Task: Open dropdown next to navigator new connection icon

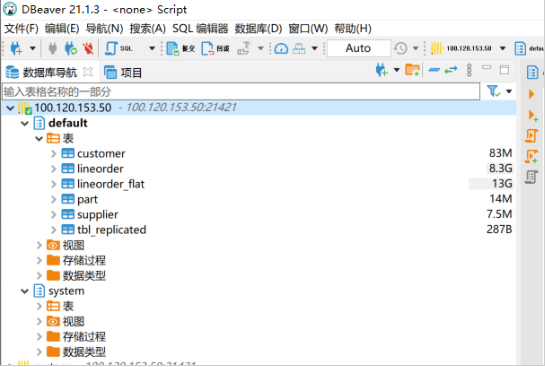Action: coord(397,70)
